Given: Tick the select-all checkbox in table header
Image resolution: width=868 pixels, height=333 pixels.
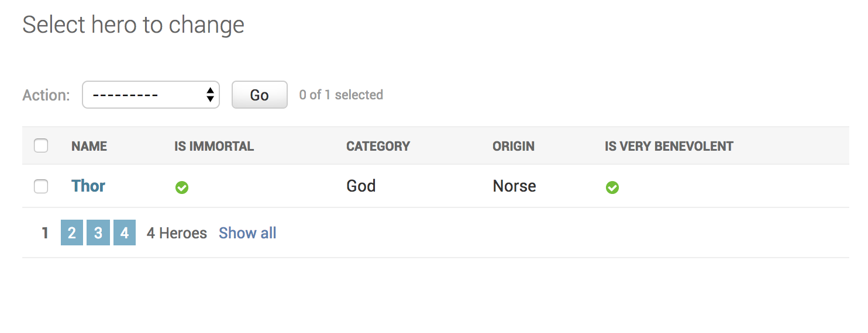Looking at the screenshot, I should click(41, 145).
